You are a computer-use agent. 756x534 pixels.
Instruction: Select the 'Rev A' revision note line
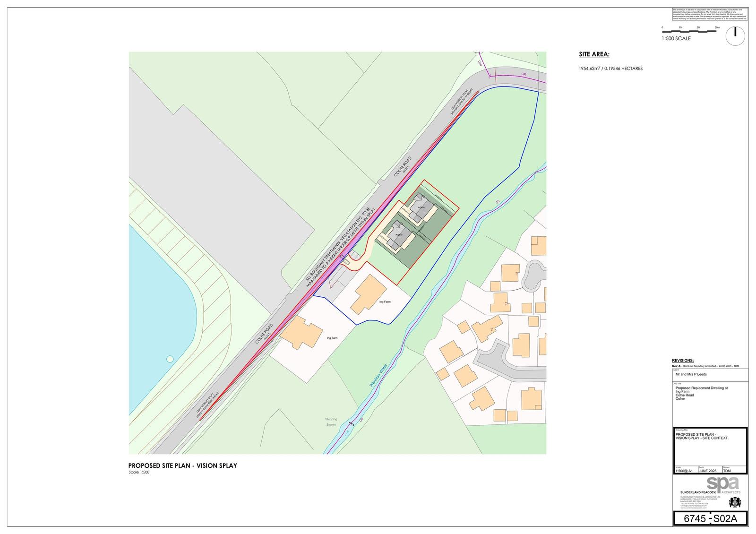(x=705, y=366)
